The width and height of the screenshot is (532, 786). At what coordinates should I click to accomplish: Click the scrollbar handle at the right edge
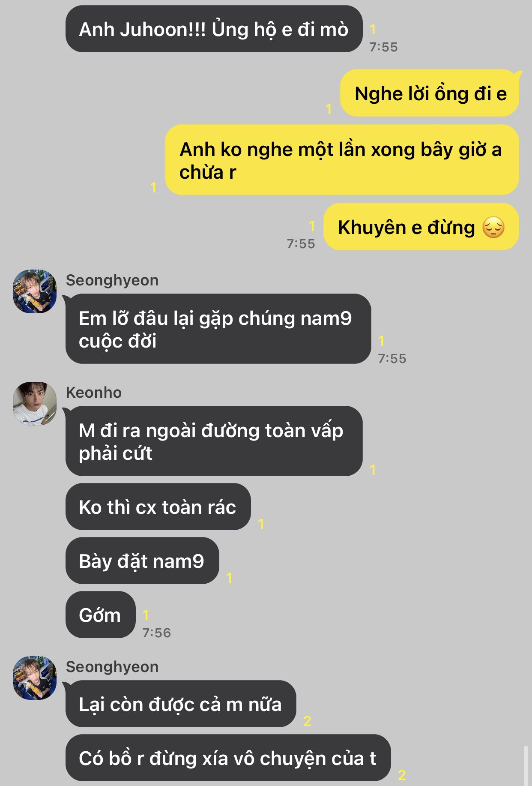(526, 765)
